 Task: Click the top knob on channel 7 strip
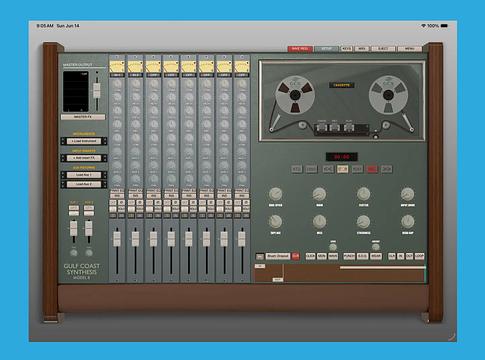[x=224, y=84]
